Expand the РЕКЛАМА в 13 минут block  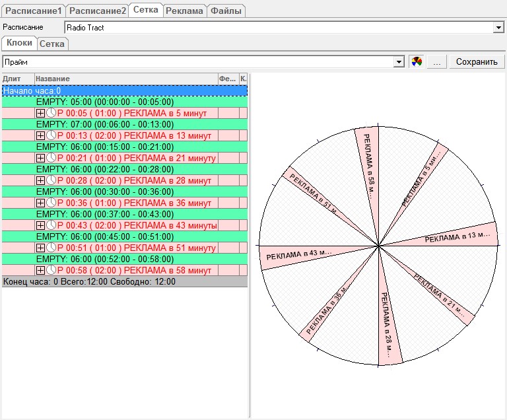pyautogui.click(x=40, y=135)
